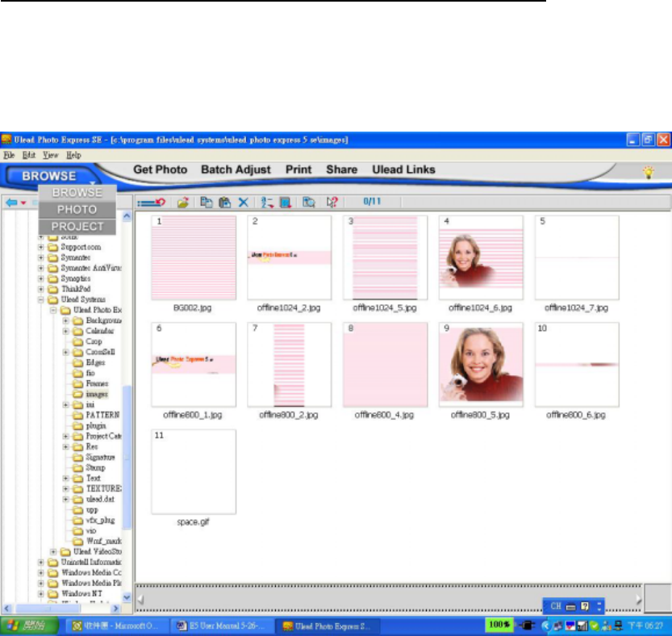
Task: Expand the Calendar folder
Action: tap(65, 331)
